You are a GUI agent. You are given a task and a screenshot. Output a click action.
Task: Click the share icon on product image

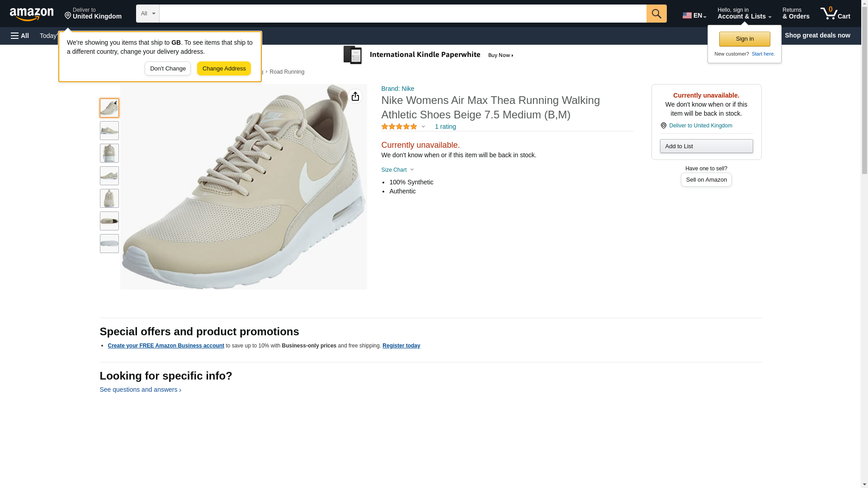tap(355, 96)
